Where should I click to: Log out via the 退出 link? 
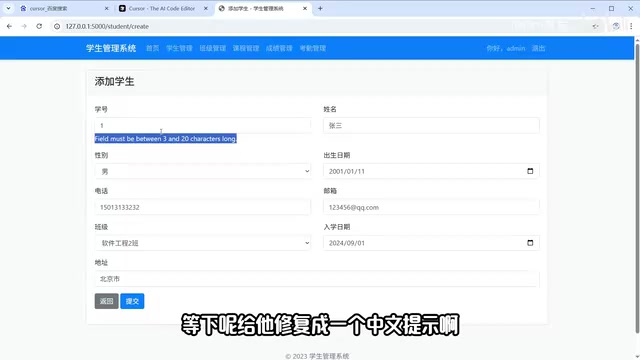point(538,48)
